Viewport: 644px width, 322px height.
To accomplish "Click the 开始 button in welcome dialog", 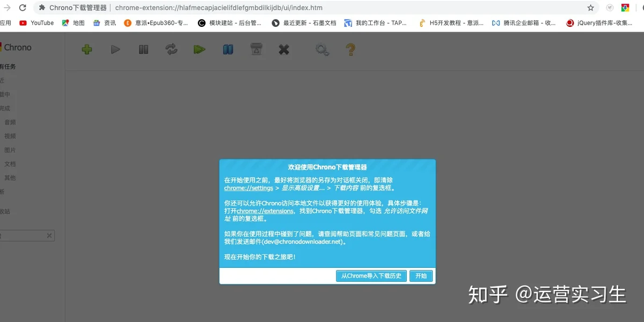I will (421, 276).
